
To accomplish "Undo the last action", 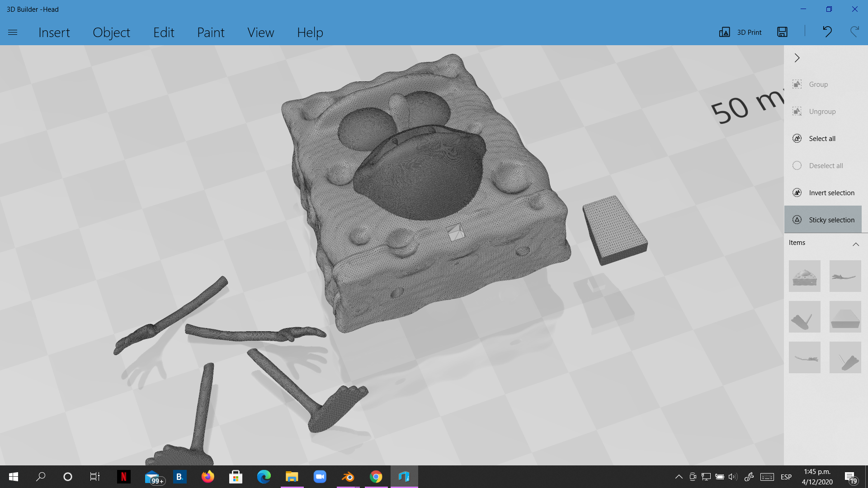I will [827, 32].
